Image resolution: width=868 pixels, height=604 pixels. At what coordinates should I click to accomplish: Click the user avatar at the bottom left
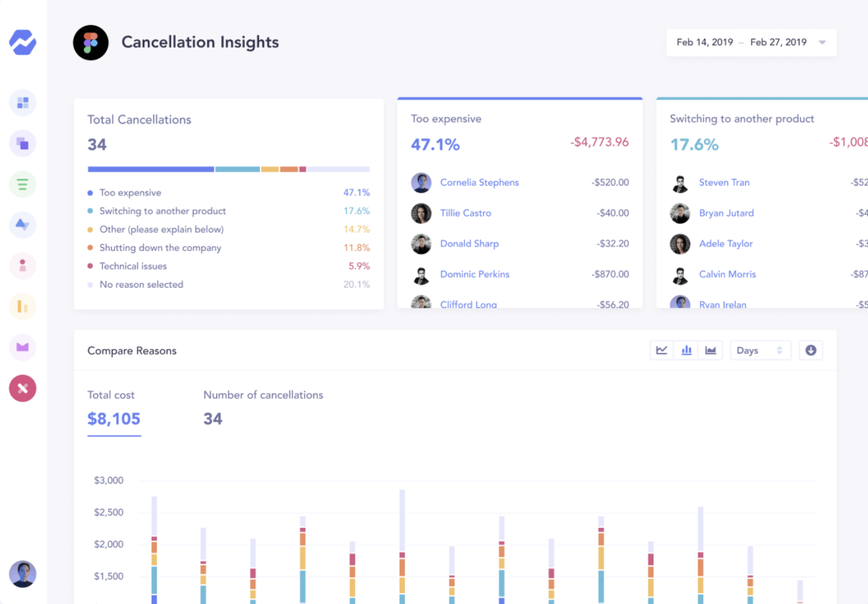click(x=22, y=574)
